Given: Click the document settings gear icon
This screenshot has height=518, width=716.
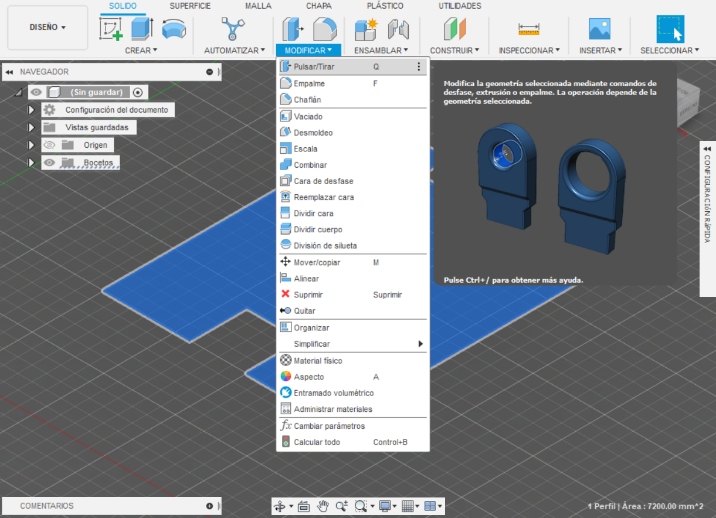Looking at the screenshot, I should point(49,110).
